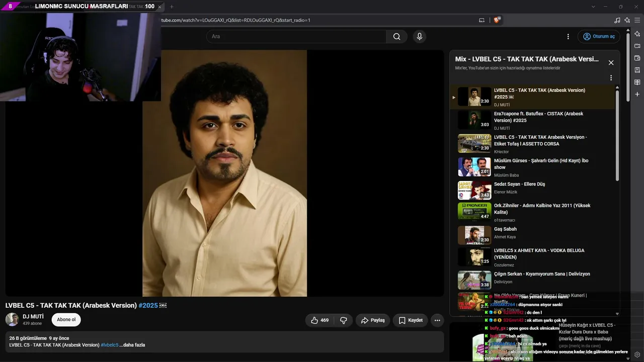
Task: Open sidebar settings gear at the bottom right
Action: coord(637,354)
